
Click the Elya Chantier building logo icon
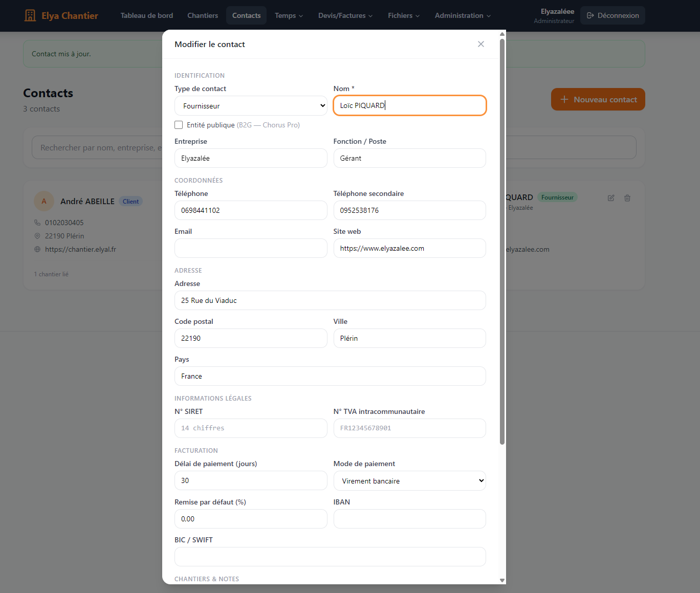[30, 15]
